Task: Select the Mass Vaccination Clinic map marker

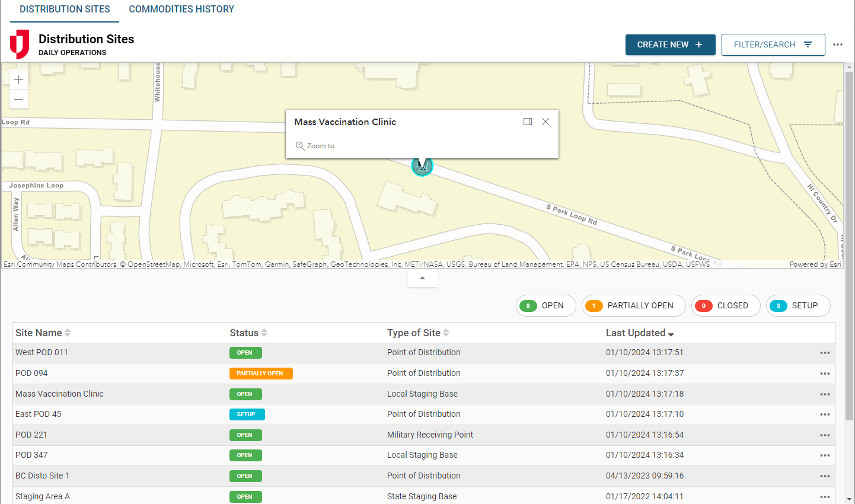Action: [422, 166]
